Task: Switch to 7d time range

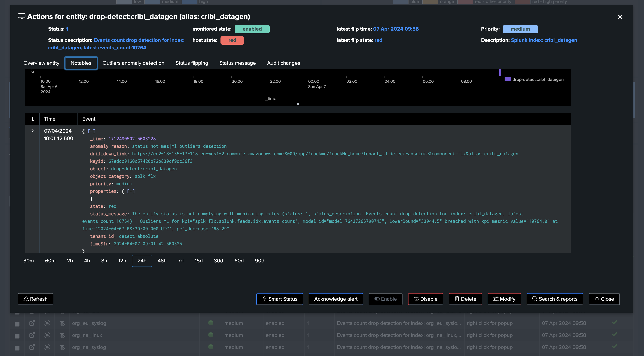Action: click(x=181, y=261)
